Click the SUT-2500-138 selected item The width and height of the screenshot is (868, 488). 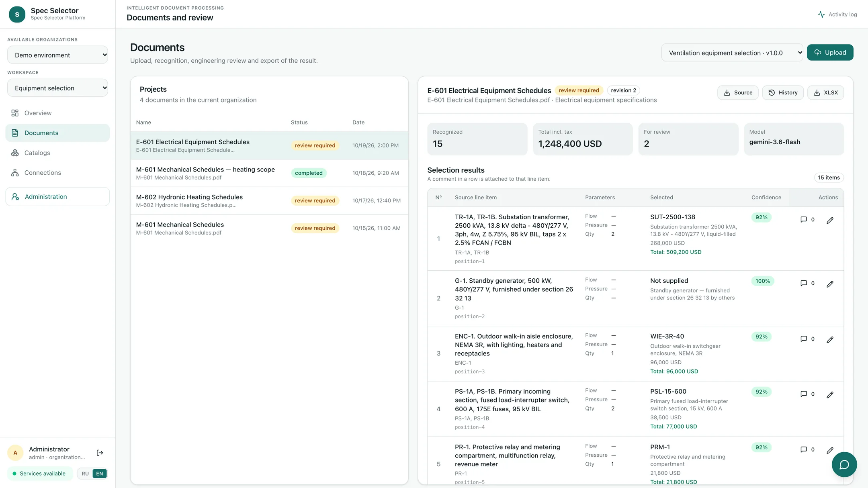673,217
